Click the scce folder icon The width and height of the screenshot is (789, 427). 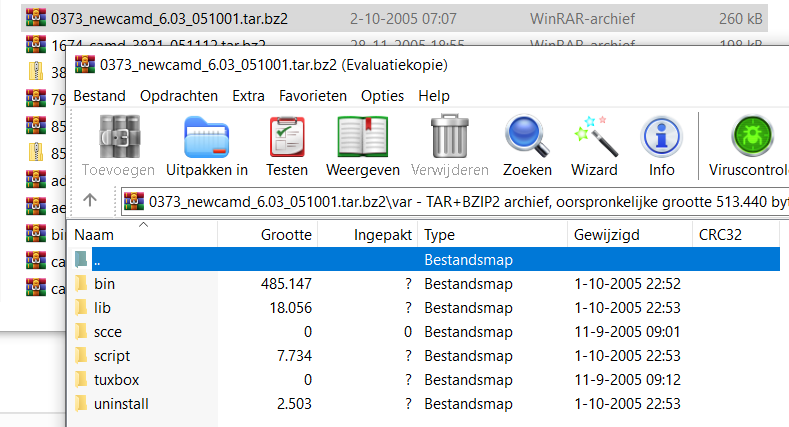[81, 332]
